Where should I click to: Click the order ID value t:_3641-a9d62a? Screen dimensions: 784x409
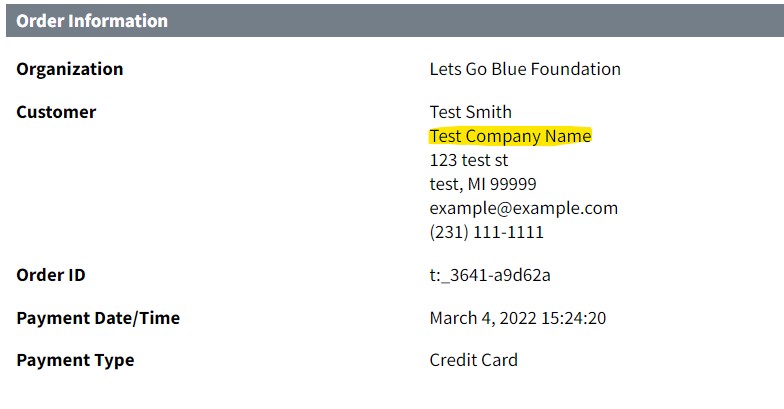[490, 275]
